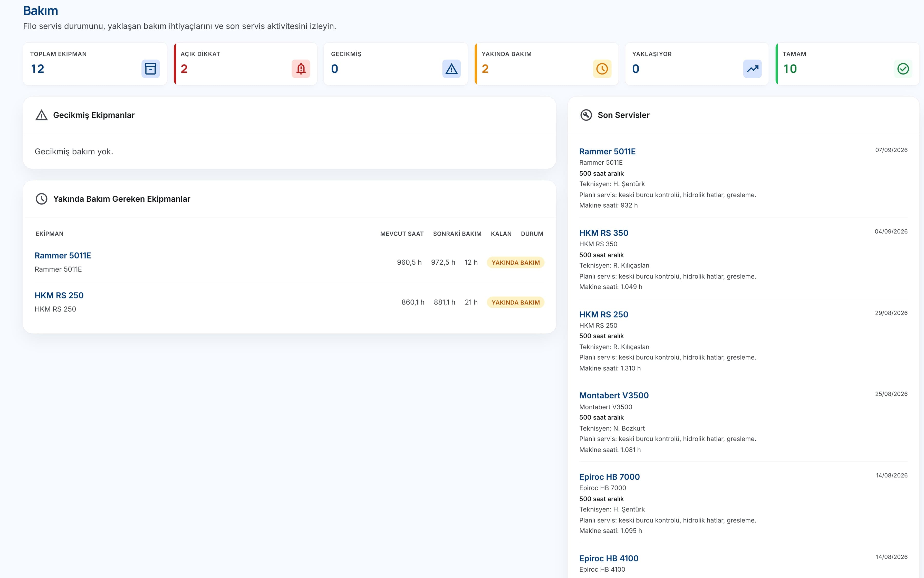Click the clock icon beside Yakında Bakım Gereken Ekipmanlar

click(x=42, y=199)
